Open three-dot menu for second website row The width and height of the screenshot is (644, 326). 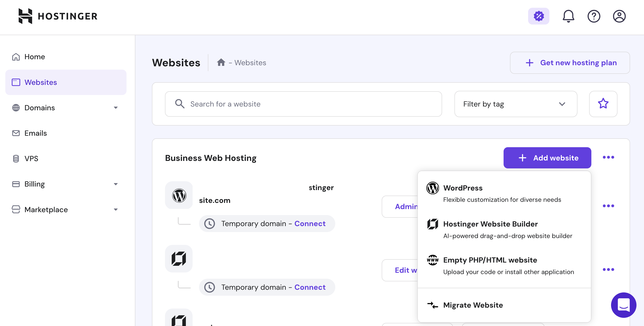(608, 270)
